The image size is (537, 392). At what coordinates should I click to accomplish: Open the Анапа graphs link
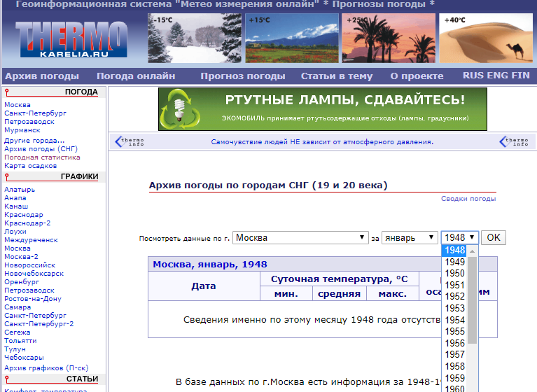15,198
